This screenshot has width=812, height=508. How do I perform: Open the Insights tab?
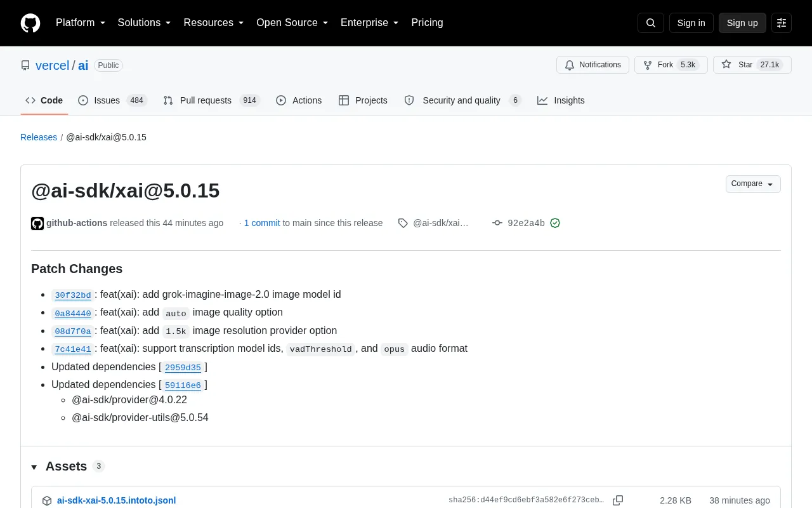(x=561, y=100)
